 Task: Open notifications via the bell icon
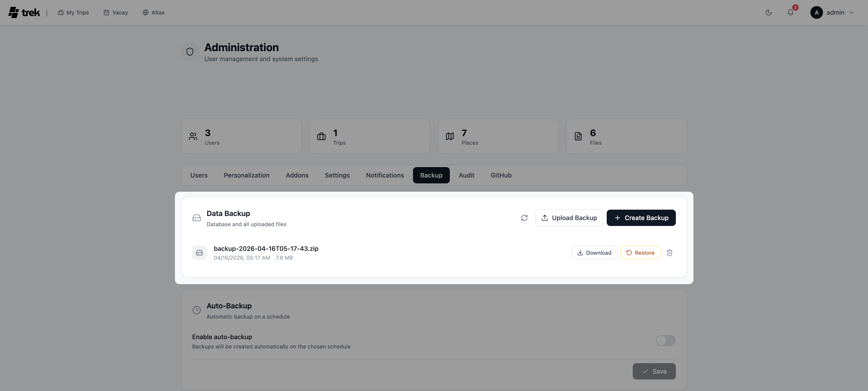(790, 12)
